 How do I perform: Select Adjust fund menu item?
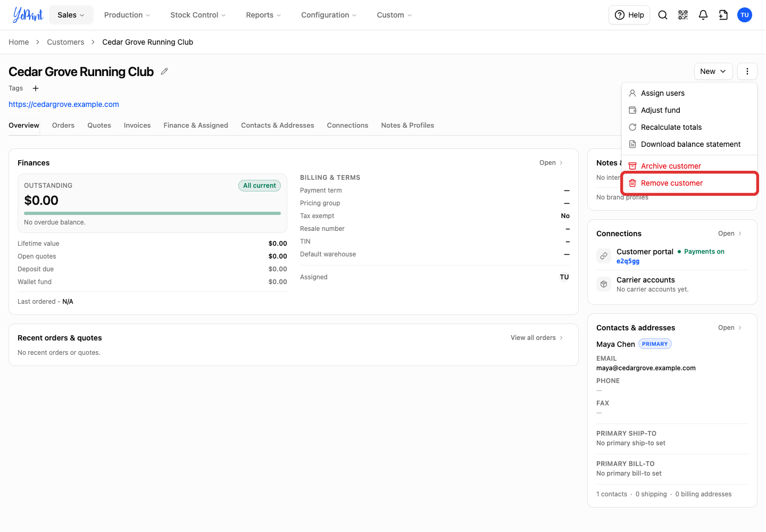pos(689,110)
